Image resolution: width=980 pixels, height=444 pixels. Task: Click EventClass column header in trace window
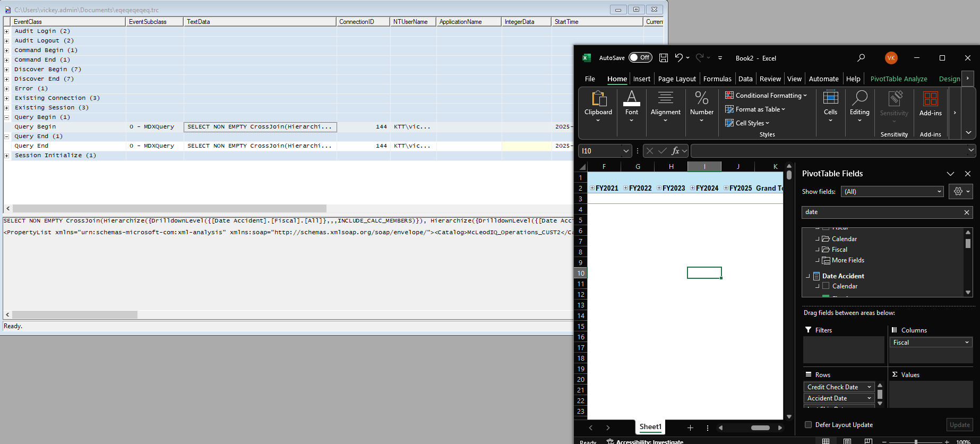[68, 22]
